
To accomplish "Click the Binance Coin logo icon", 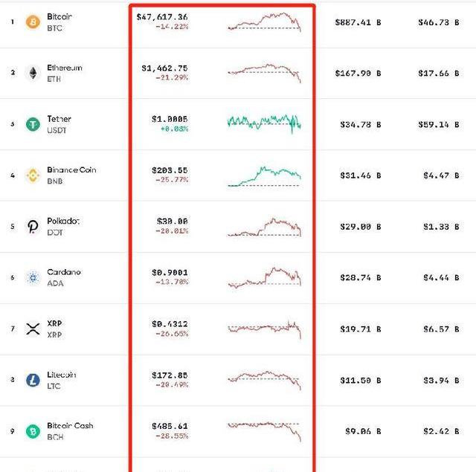I will tap(33, 175).
